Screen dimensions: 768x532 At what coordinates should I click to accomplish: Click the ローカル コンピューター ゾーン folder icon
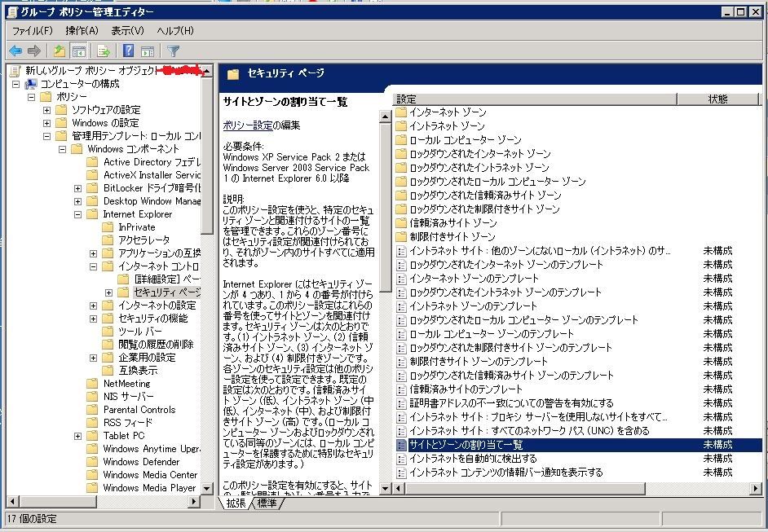401,140
